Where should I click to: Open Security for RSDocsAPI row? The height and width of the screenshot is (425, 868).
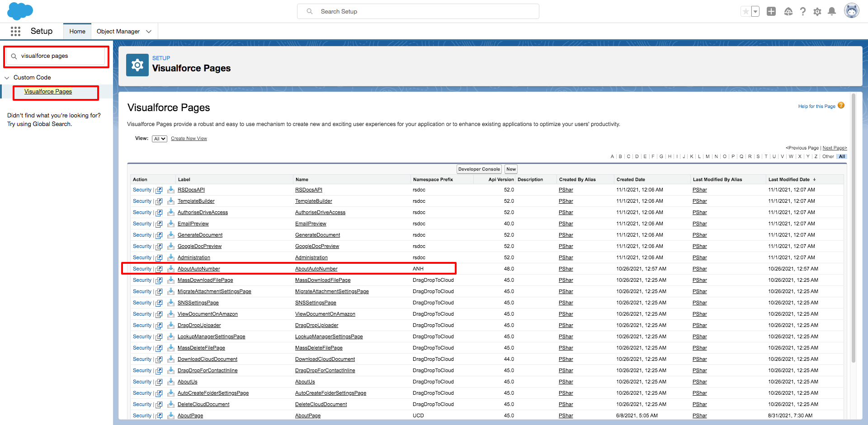tap(142, 190)
